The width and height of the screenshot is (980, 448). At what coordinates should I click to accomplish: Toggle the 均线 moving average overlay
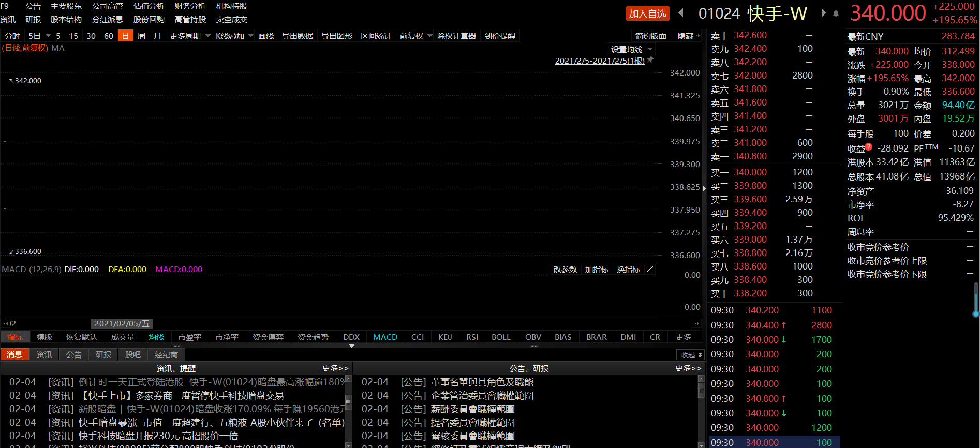coord(156,337)
